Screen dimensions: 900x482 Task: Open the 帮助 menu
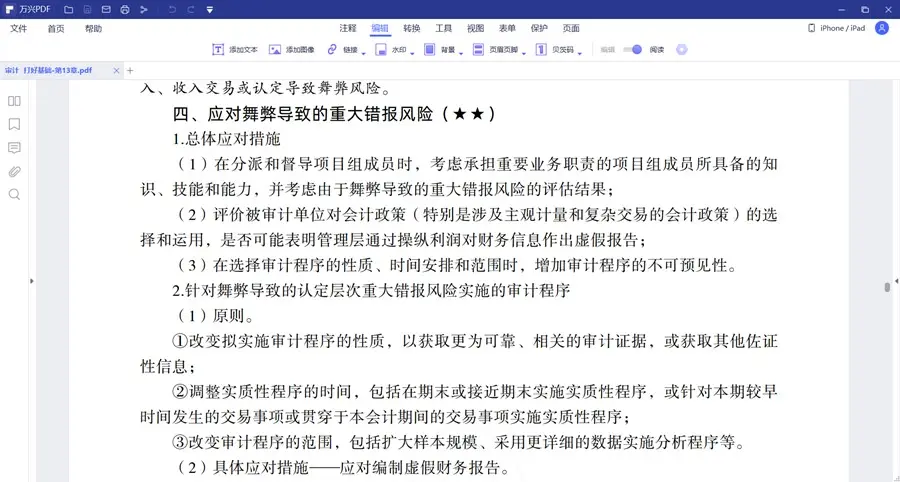[x=93, y=29]
